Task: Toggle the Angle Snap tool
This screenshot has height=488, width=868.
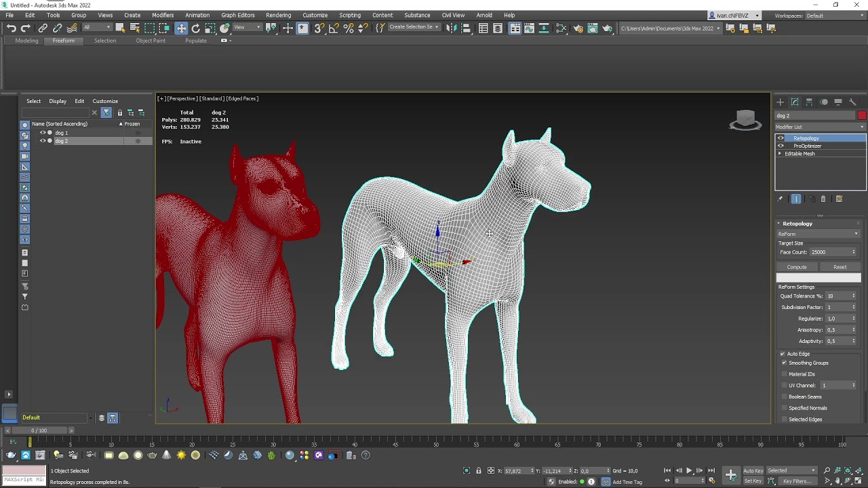Action: (334, 28)
